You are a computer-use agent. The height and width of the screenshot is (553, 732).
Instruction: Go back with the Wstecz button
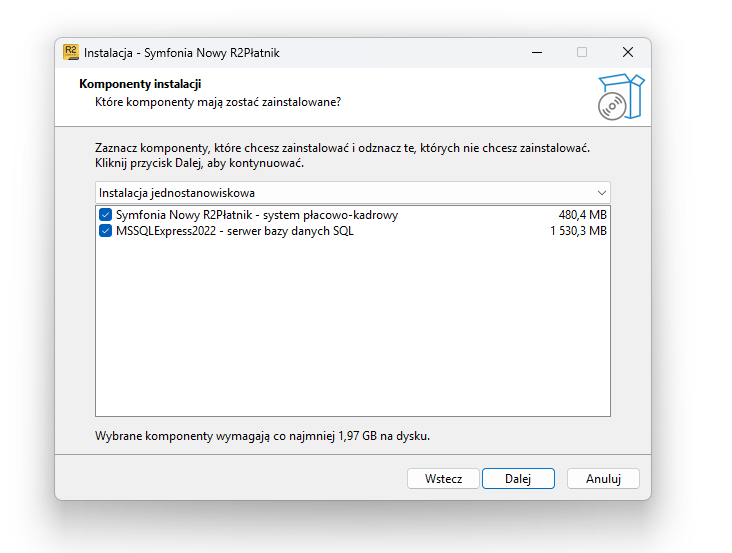443,479
